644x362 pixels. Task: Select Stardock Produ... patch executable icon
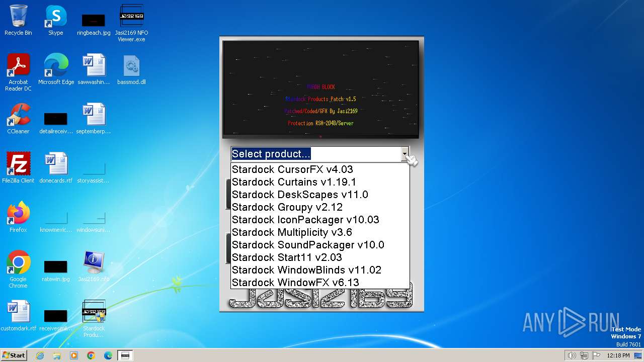coord(94,319)
